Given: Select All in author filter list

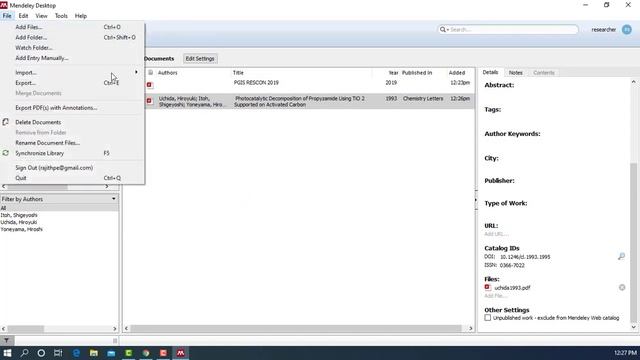Looking at the screenshot, I should [x=59, y=208].
